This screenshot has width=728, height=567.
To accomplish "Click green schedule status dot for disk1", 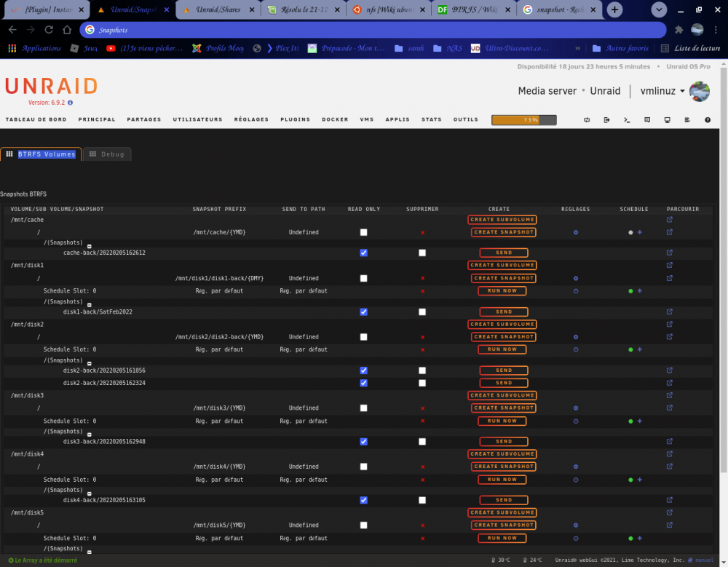I will pyautogui.click(x=630, y=291).
